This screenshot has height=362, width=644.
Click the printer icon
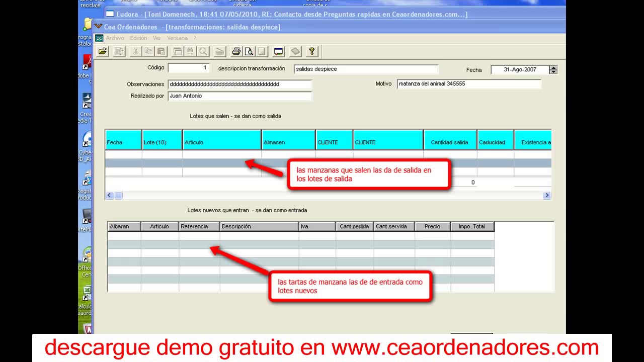[x=236, y=51]
